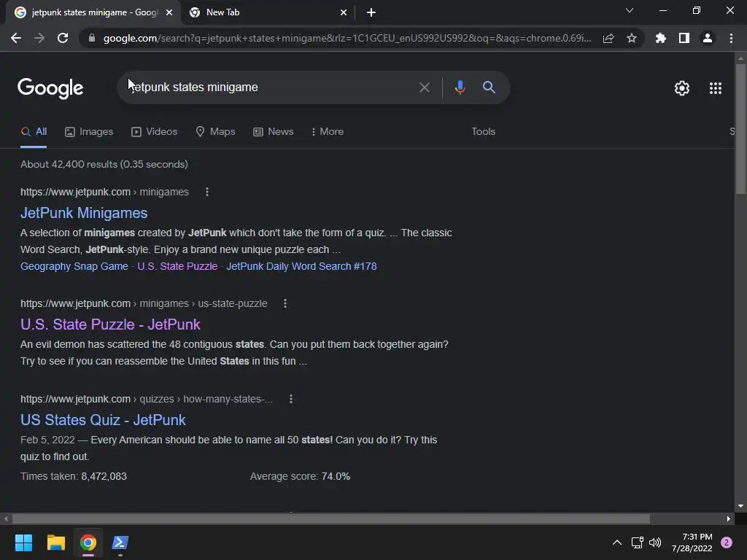Open the U.S. State Puzzle sitelink
This screenshot has height=560, width=747.
(177, 266)
